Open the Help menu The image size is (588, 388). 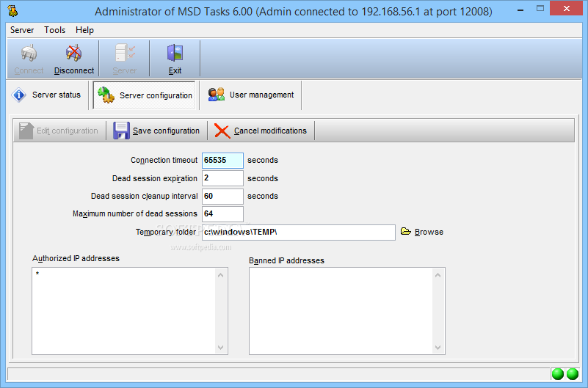point(84,30)
